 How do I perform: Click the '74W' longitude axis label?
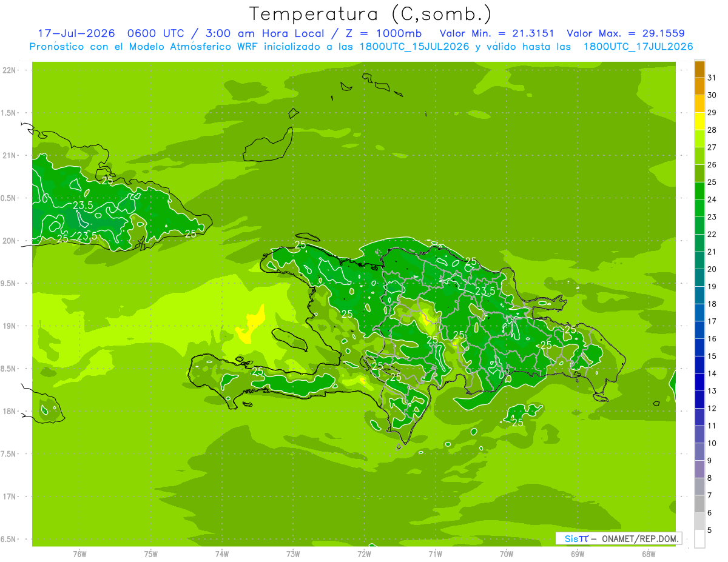click(222, 554)
